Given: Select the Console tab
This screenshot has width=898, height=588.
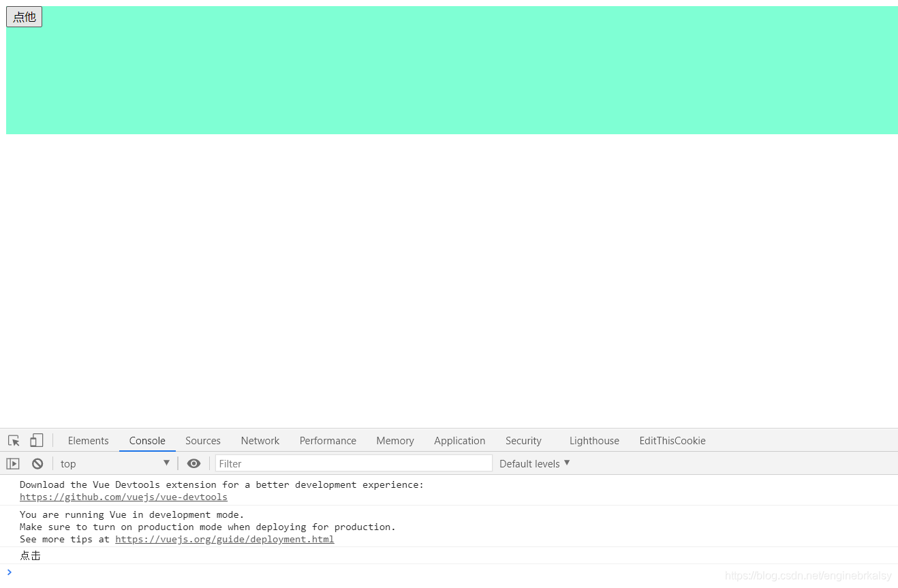Looking at the screenshot, I should coord(147,441).
